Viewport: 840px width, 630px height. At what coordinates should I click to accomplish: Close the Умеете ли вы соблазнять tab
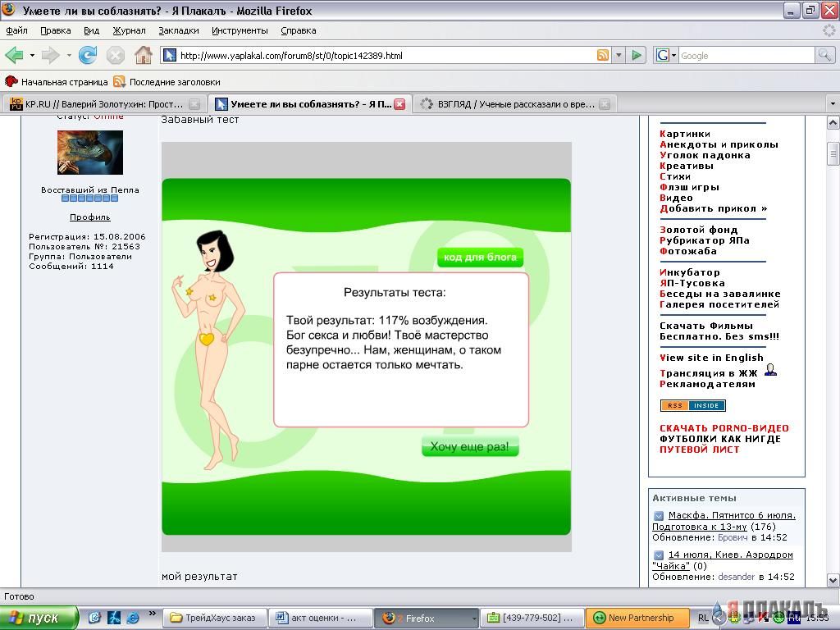399,104
